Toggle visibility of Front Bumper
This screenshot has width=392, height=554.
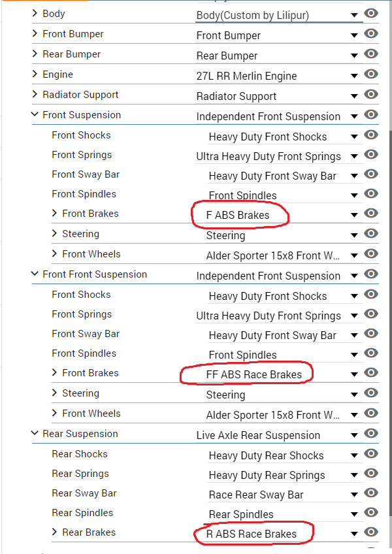371,33
